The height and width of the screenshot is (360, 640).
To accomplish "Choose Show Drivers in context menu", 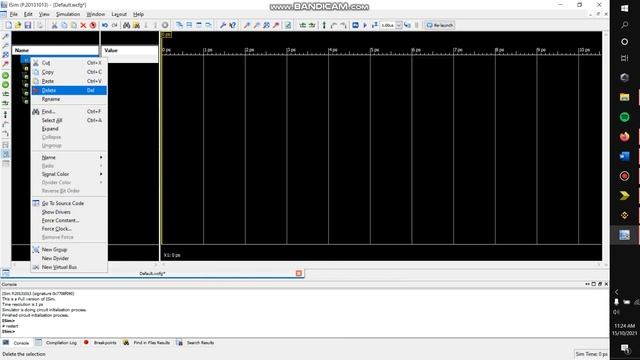I will point(69,212).
